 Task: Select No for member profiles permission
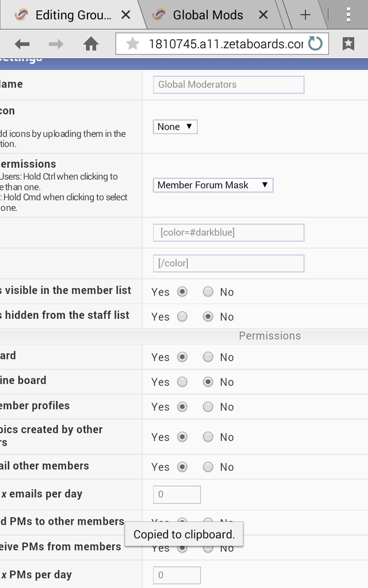click(208, 407)
